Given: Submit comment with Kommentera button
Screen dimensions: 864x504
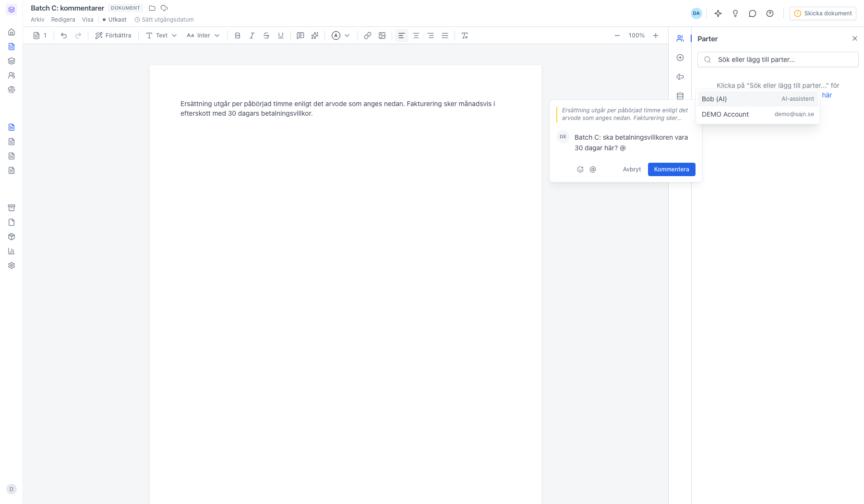Looking at the screenshot, I should click(672, 169).
